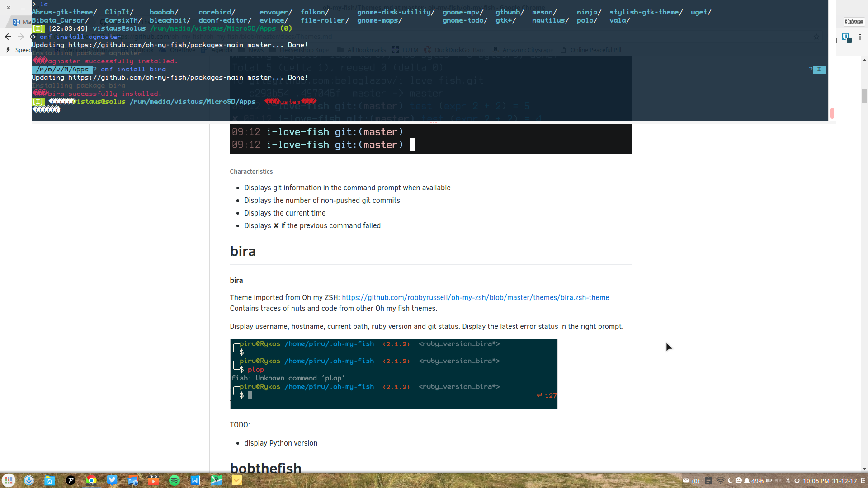Open the file manager home folder icon
The image size is (868, 488).
[x=50, y=480]
